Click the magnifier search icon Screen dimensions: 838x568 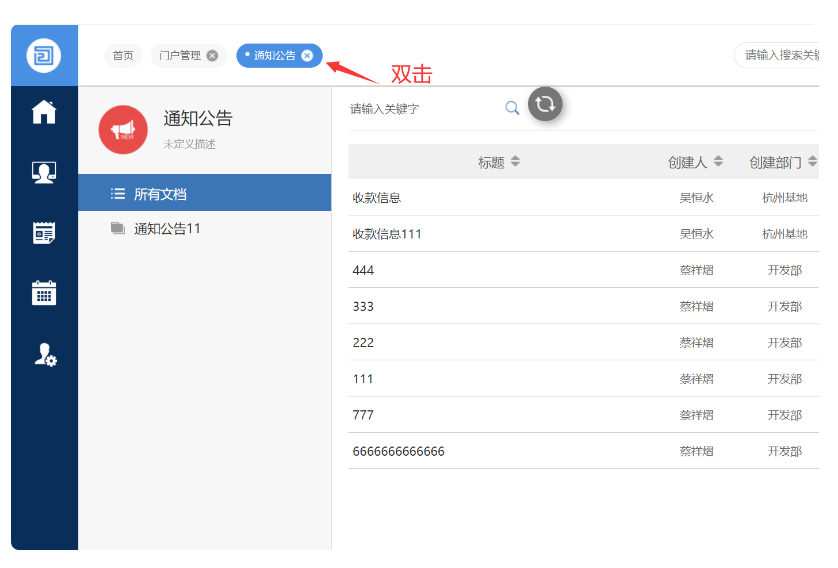(x=512, y=108)
